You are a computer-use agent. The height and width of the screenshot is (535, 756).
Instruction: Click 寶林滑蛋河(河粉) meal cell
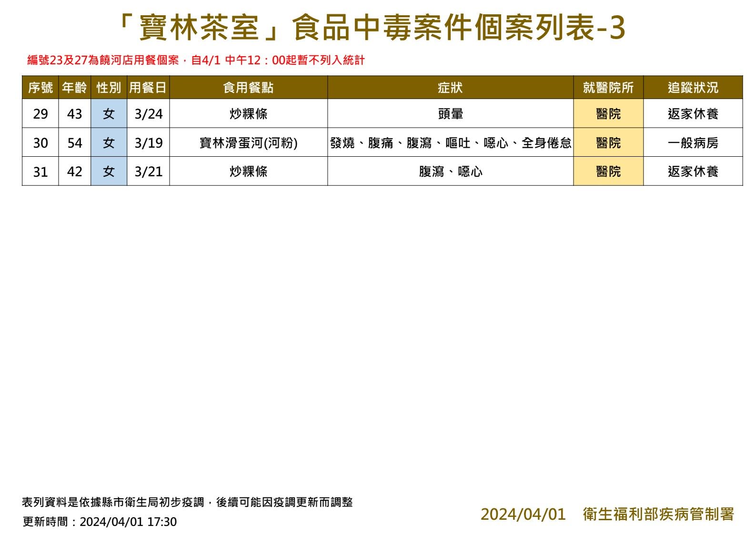pyautogui.click(x=249, y=142)
